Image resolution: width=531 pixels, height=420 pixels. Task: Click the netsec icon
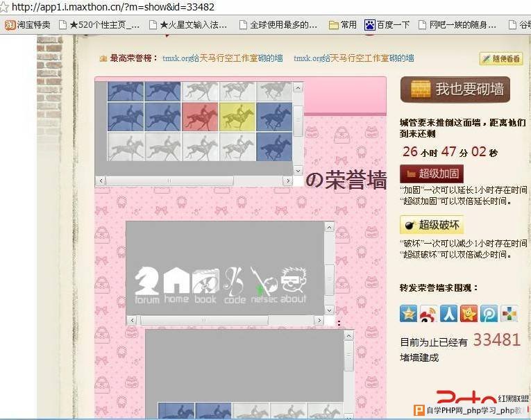pos(264,285)
